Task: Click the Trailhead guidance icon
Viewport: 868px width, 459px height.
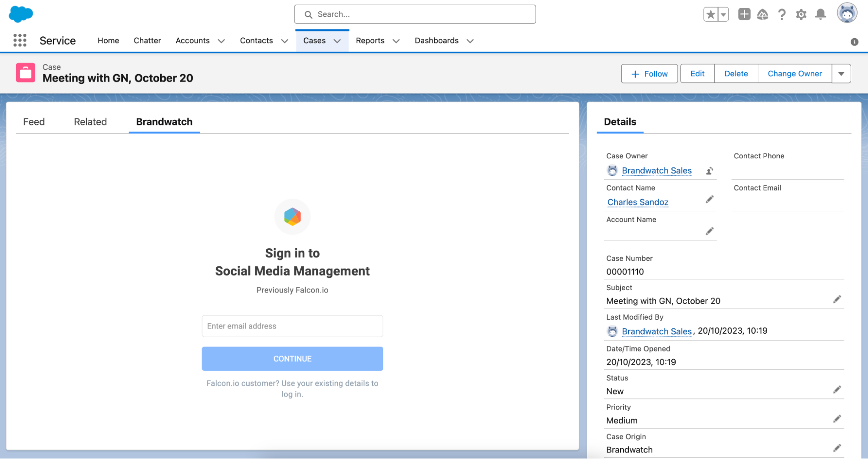Action: (x=762, y=14)
